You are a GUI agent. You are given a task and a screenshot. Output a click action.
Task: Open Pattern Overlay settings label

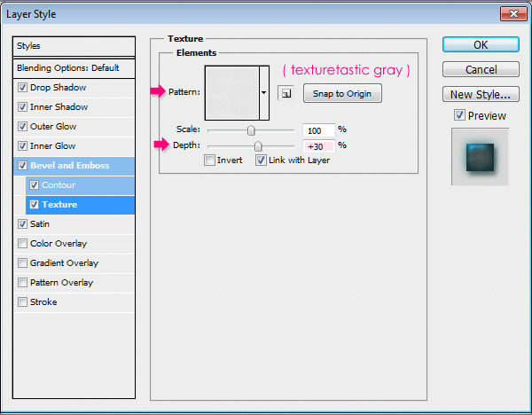coord(61,282)
